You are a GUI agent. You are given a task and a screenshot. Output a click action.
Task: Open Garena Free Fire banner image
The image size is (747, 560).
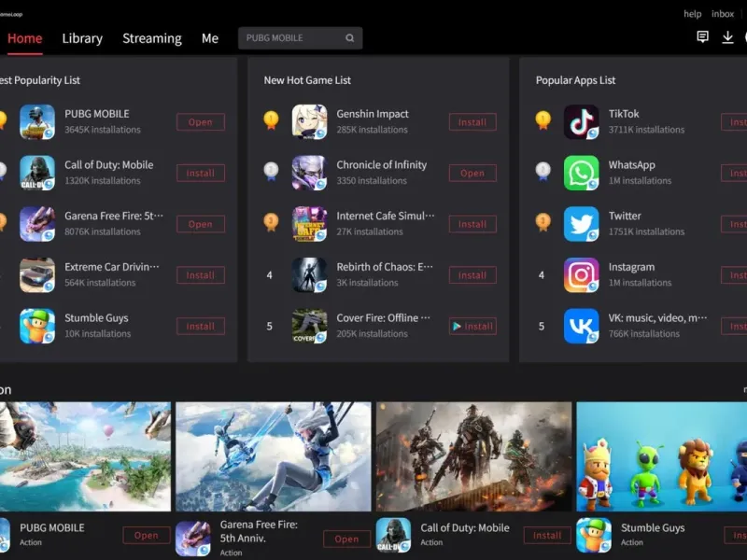pyautogui.click(x=274, y=456)
